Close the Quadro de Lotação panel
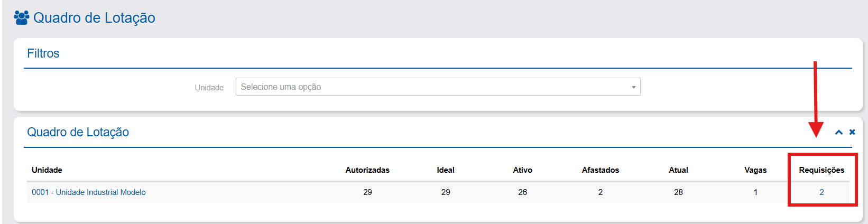The width and height of the screenshot is (868, 224). (x=852, y=132)
